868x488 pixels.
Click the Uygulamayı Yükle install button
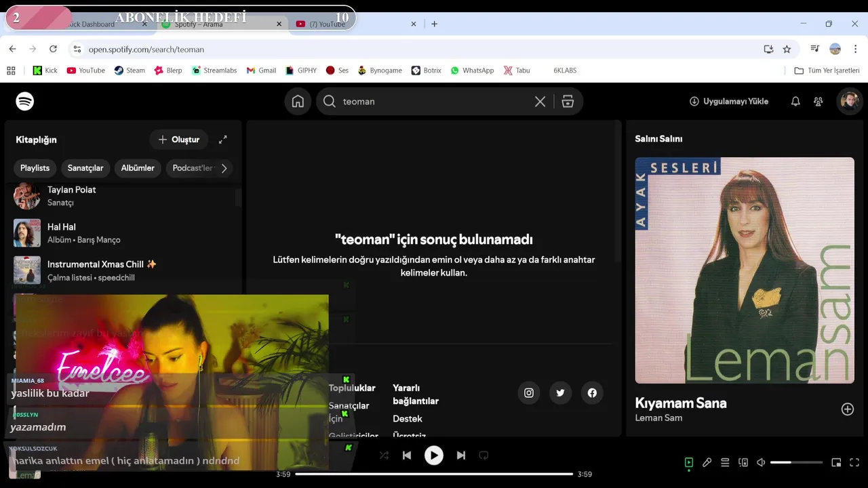(729, 102)
